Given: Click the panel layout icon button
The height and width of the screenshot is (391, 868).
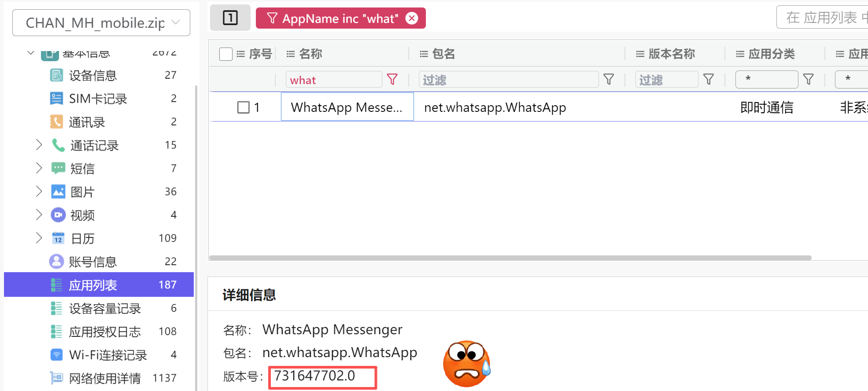Looking at the screenshot, I should [230, 18].
